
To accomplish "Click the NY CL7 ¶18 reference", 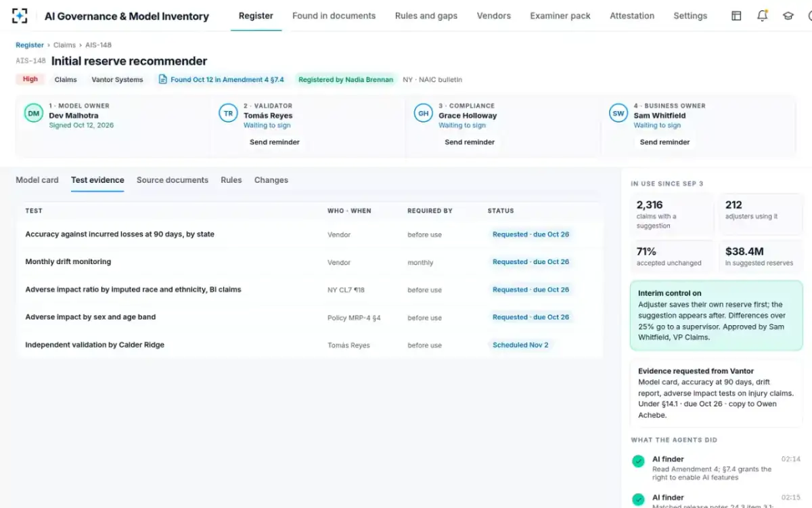I will (x=346, y=290).
